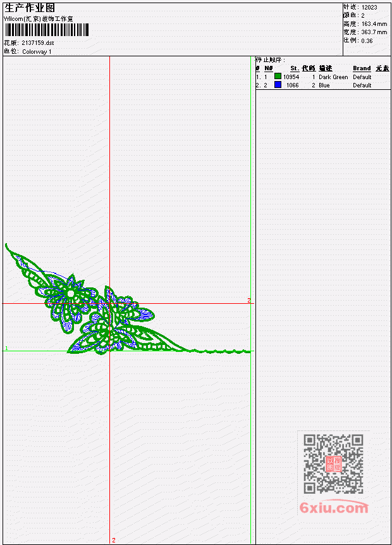Click the 'Wilcom(汇京)装饰工作室' studio name
The width and height of the screenshot is (392, 545).
click(x=38, y=19)
